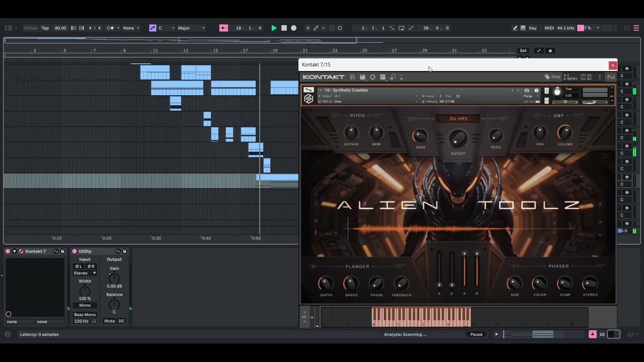Open the Kontakt Shop link

click(x=552, y=77)
